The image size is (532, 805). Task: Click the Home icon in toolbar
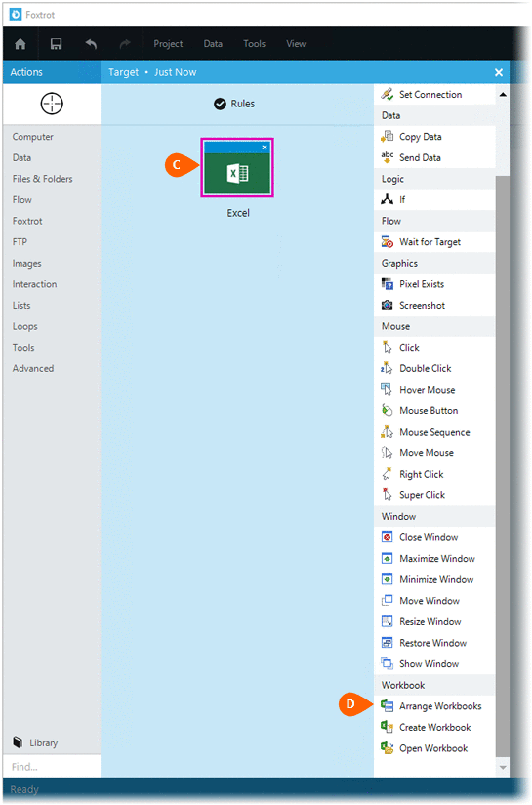(20, 44)
